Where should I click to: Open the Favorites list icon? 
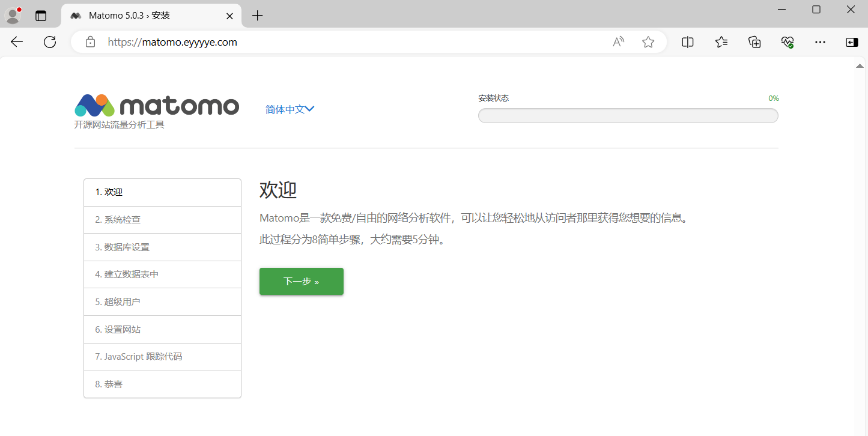[x=721, y=42]
